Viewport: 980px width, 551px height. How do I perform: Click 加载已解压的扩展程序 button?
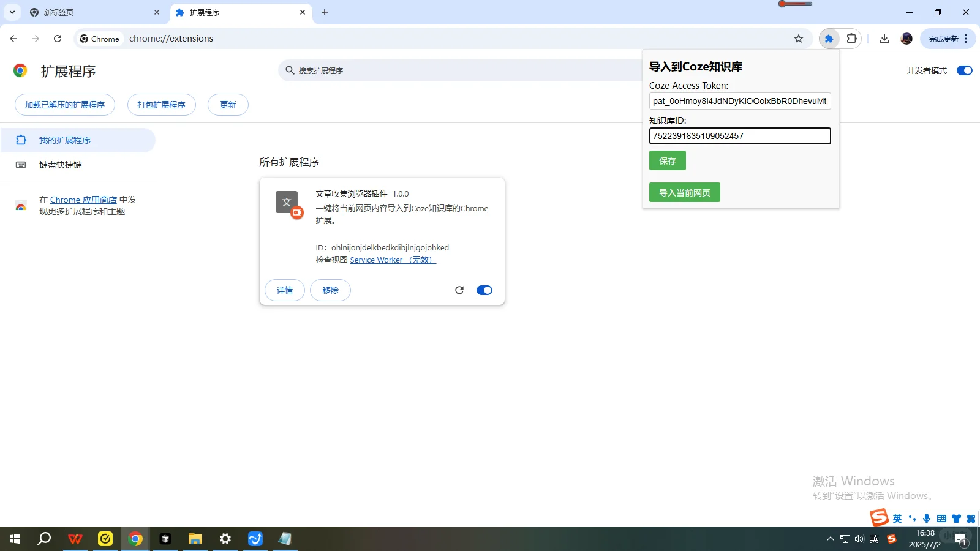65,105
